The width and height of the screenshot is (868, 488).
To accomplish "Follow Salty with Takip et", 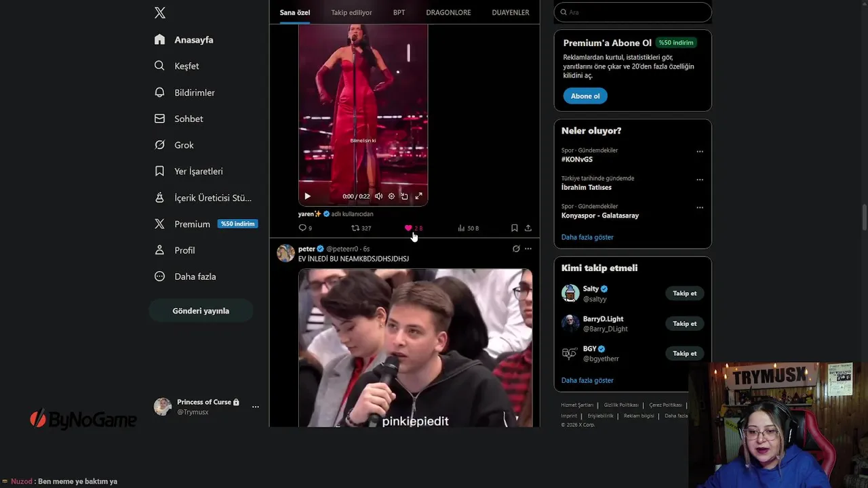I will point(685,293).
